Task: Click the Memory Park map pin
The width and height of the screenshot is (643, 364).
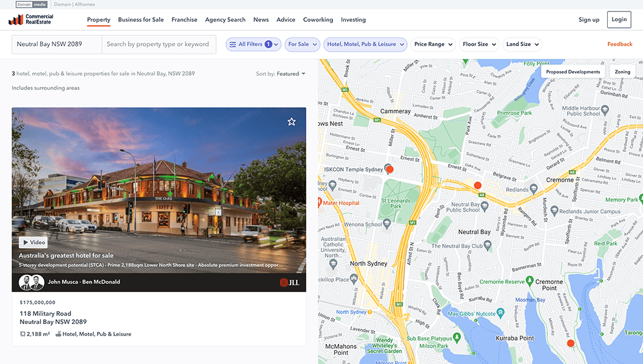Action: pos(641,199)
